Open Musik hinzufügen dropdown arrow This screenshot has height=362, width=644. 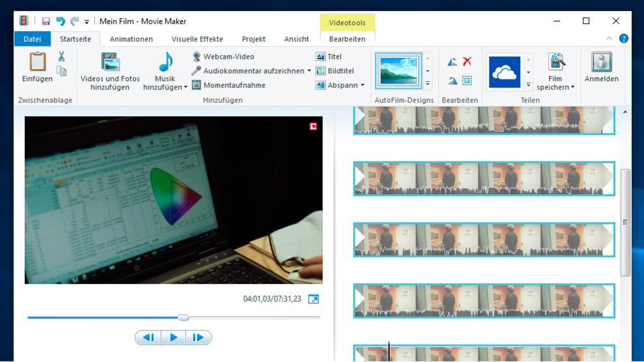click(186, 87)
